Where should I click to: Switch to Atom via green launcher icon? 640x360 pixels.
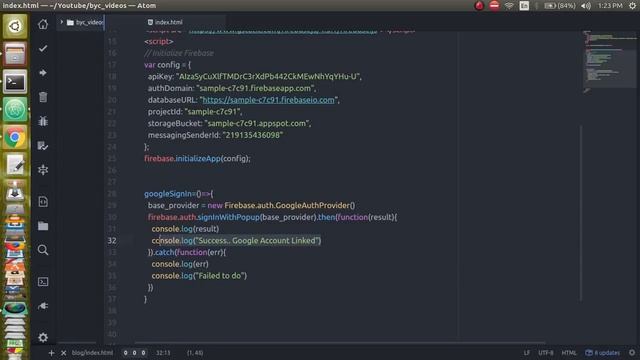pyautogui.click(x=15, y=109)
